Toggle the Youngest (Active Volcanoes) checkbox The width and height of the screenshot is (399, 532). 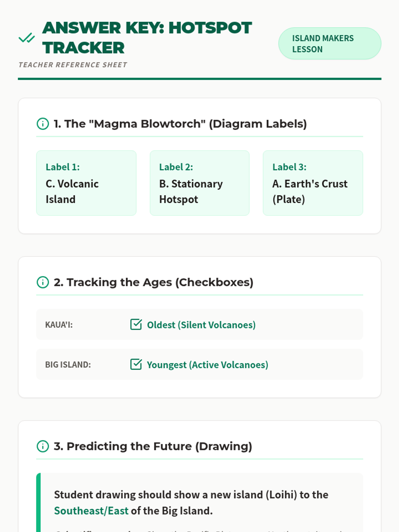(x=136, y=364)
